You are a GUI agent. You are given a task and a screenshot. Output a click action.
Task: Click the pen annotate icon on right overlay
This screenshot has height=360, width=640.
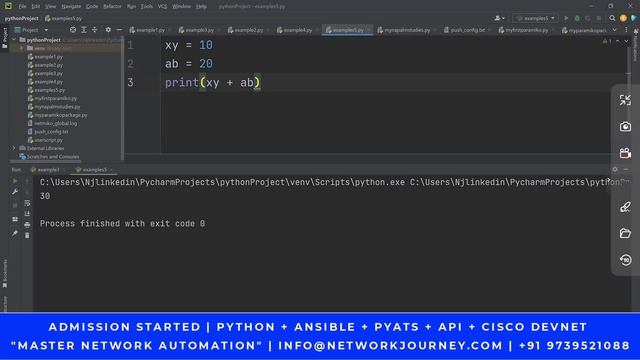[625, 207]
